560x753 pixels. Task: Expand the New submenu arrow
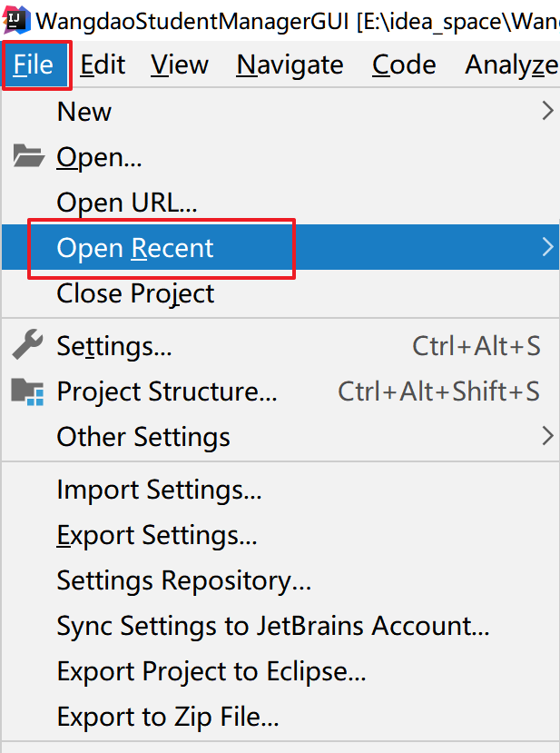[547, 112]
